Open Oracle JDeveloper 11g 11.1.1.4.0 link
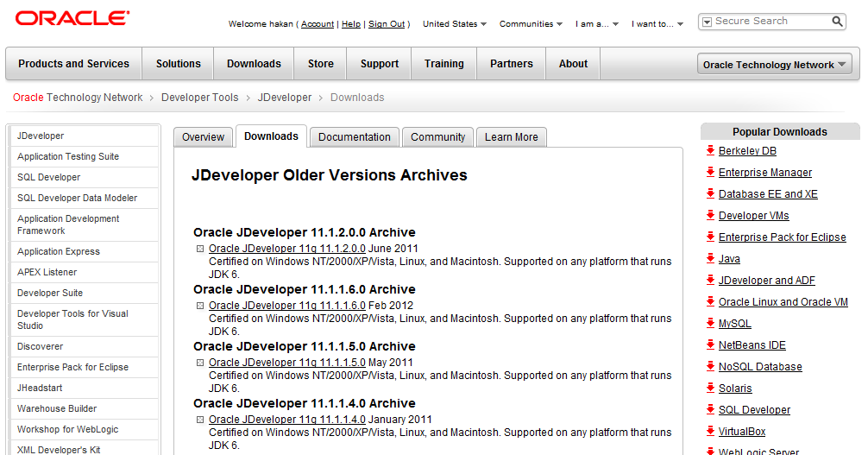This screenshot has width=868, height=455. tap(286, 420)
